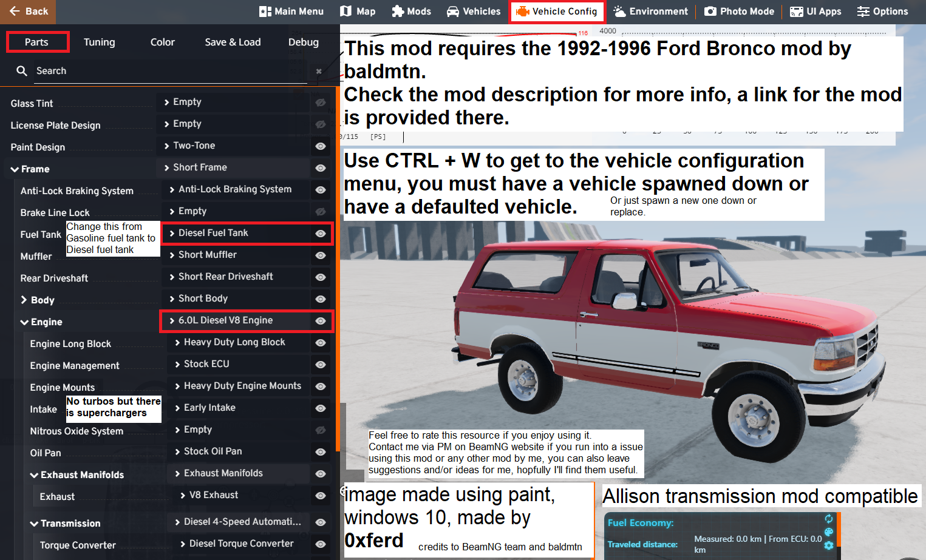Toggle eye for Diesel 4-Speed Automatic transmission
This screenshot has height=560, width=926.
[x=321, y=522]
